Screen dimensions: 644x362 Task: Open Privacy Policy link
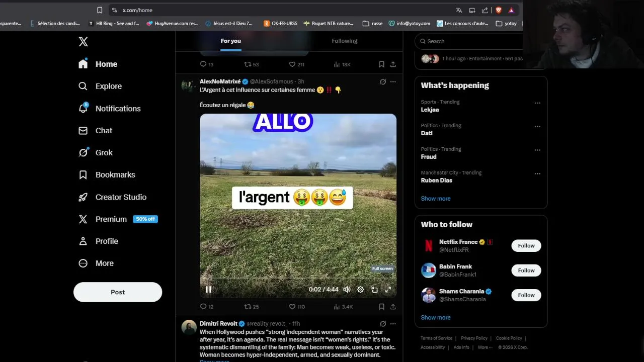(x=474, y=338)
